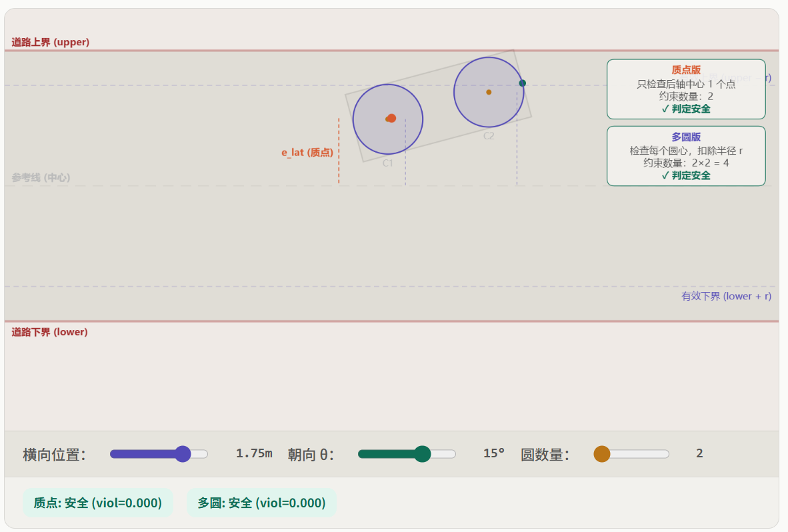Click the small orange center dot of C2
The width and height of the screenshot is (788, 532).
(489, 92)
